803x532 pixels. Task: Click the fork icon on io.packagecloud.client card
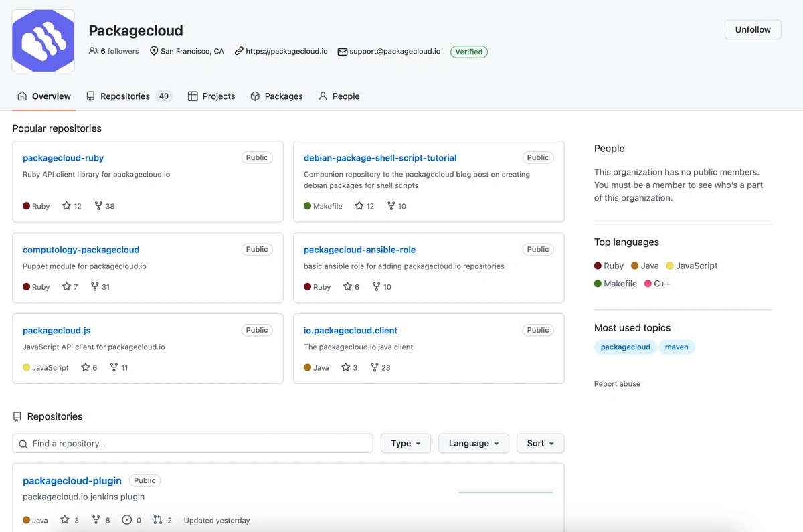(x=373, y=367)
